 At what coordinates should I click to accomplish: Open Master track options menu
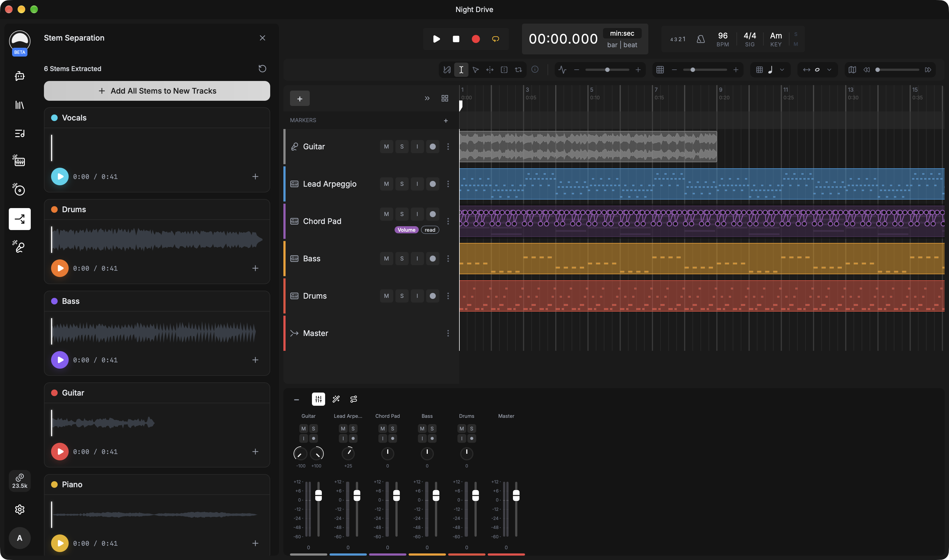tap(448, 333)
